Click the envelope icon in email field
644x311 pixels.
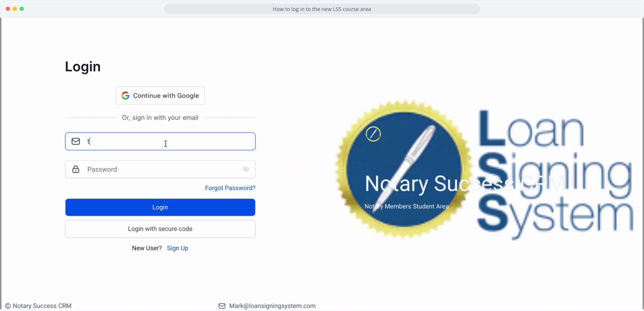(x=76, y=141)
